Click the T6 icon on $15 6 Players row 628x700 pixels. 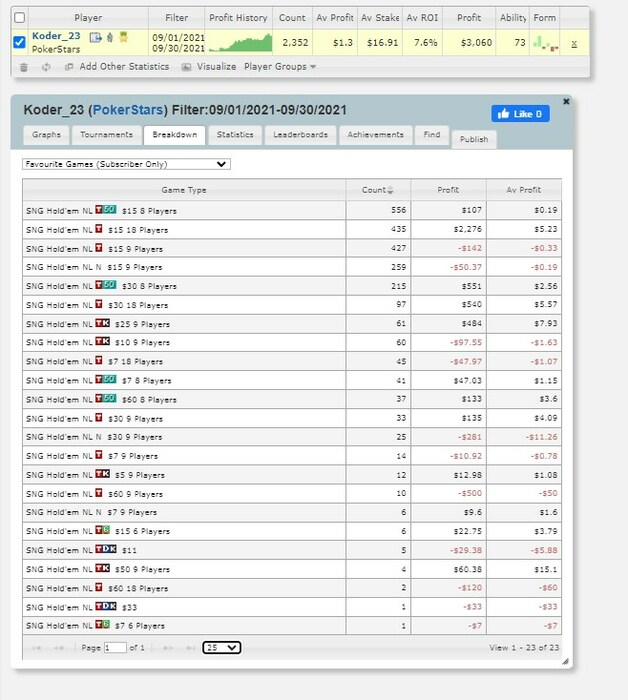(102, 530)
